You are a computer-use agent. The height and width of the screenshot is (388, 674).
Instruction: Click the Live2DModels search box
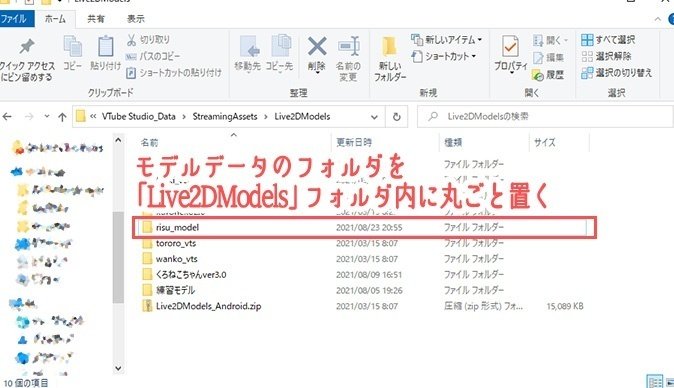click(545, 116)
